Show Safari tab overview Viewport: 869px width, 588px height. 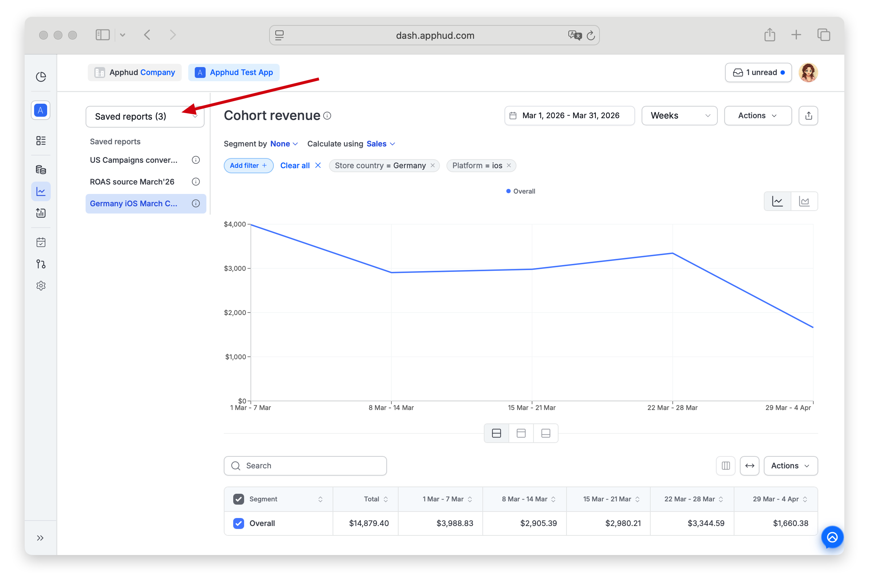824,35
